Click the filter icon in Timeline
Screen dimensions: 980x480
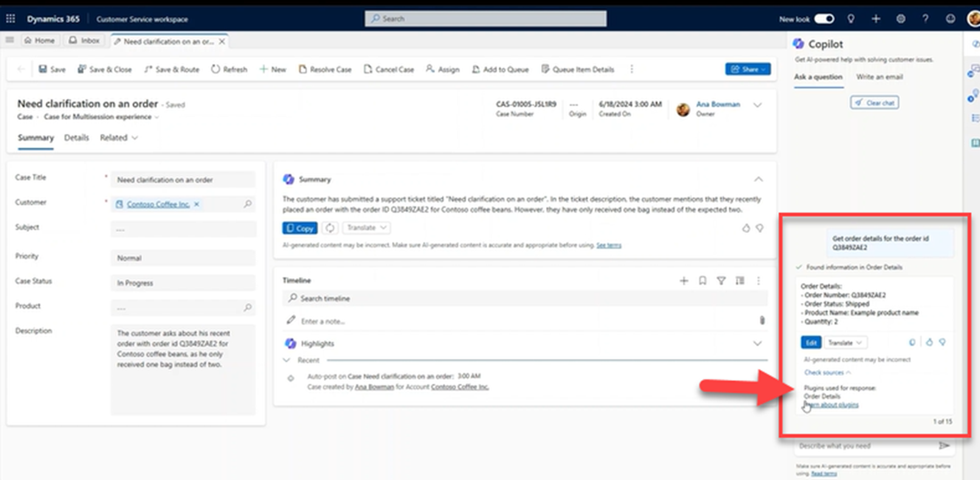pyautogui.click(x=721, y=280)
